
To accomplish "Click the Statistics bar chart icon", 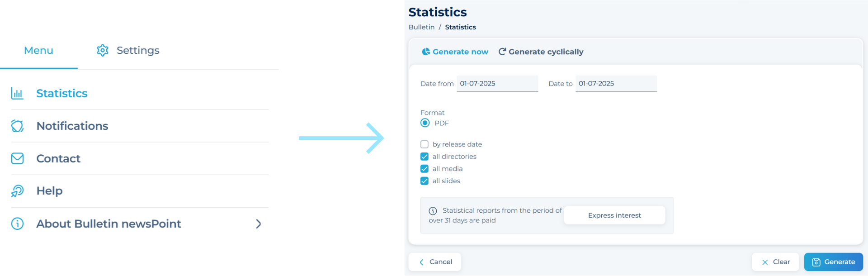I will pyautogui.click(x=17, y=94).
